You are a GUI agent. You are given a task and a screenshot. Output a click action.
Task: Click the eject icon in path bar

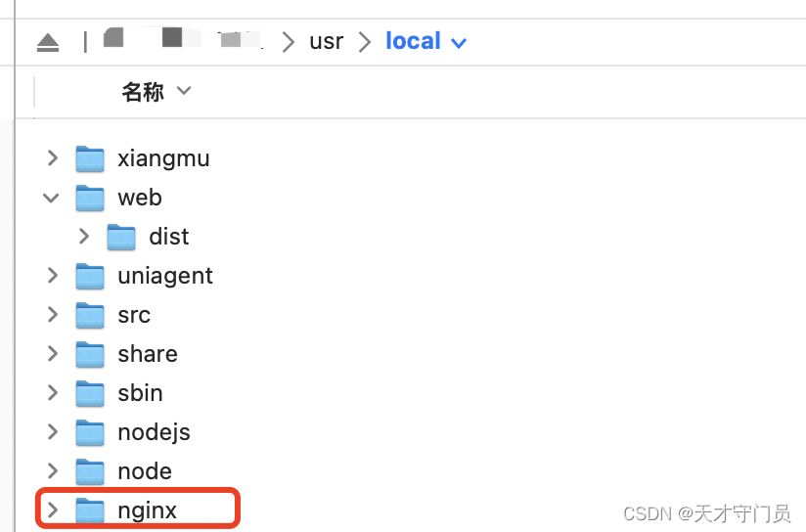(48, 43)
